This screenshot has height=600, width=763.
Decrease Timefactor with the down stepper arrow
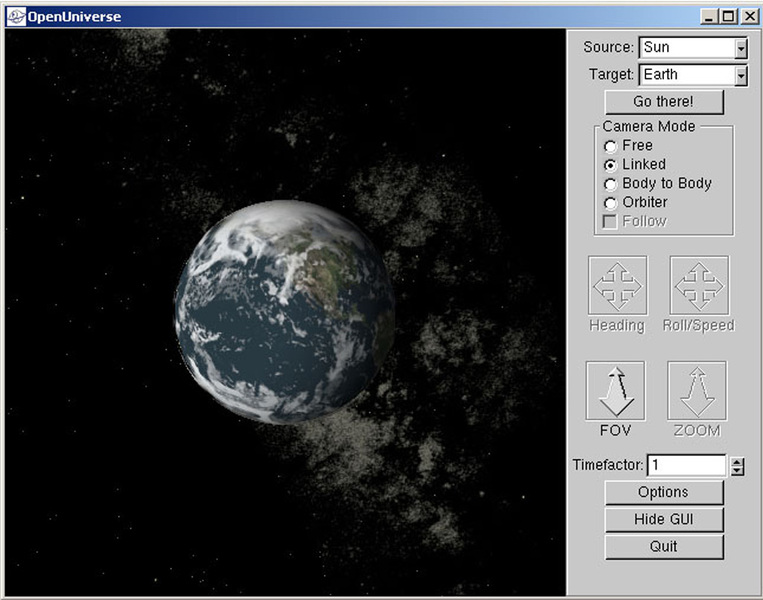[x=738, y=470]
